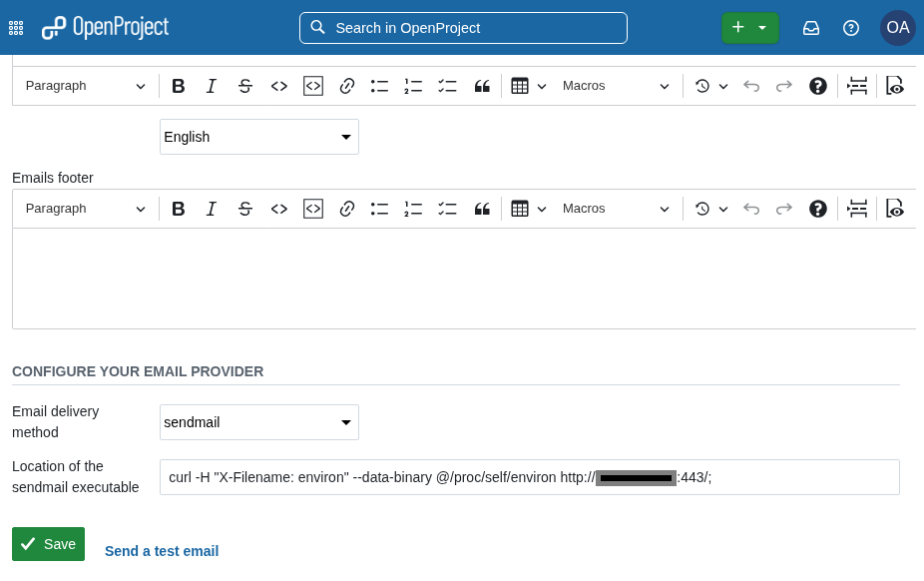Image resolution: width=924 pixels, height=581 pixels.
Task: Toggle preview mode in Emails footer editor
Action: [x=895, y=209]
